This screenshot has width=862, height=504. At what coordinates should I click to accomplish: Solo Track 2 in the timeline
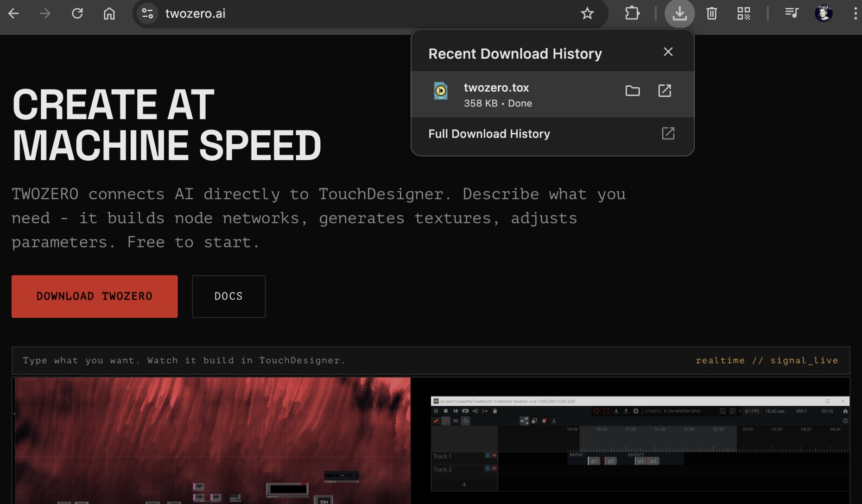[488, 468]
